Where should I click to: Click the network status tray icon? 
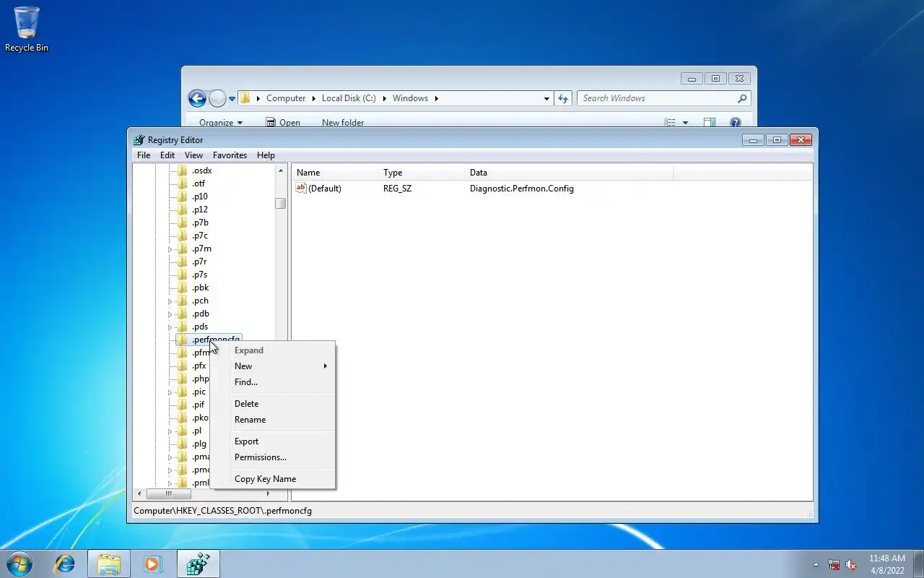(834, 564)
